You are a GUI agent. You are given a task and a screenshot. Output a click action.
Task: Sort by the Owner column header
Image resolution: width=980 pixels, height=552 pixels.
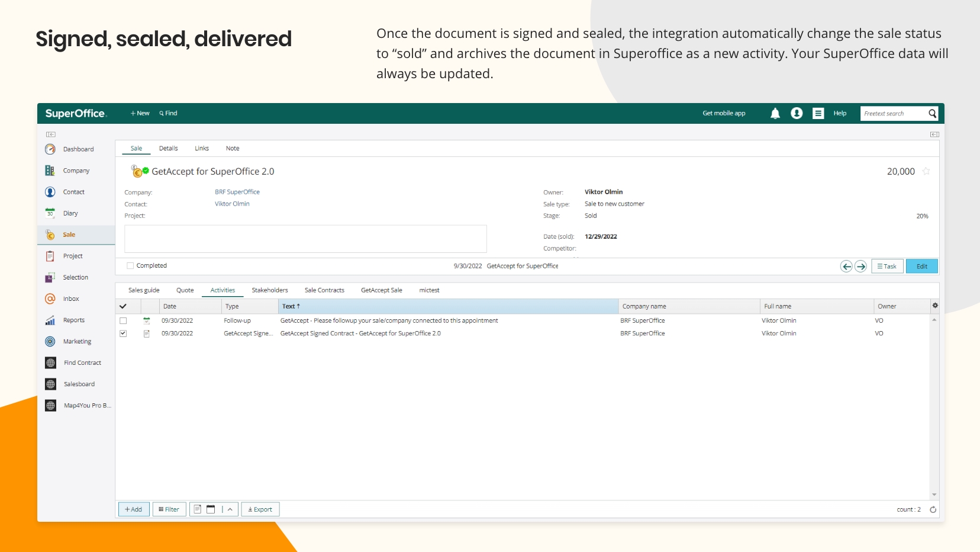[x=902, y=306]
